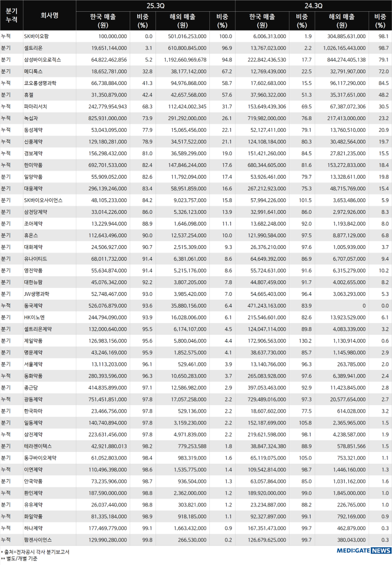392x565 pixels.
Task: Select the 녹십자 company name
Action: pyautogui.click(x=31, y=118)
